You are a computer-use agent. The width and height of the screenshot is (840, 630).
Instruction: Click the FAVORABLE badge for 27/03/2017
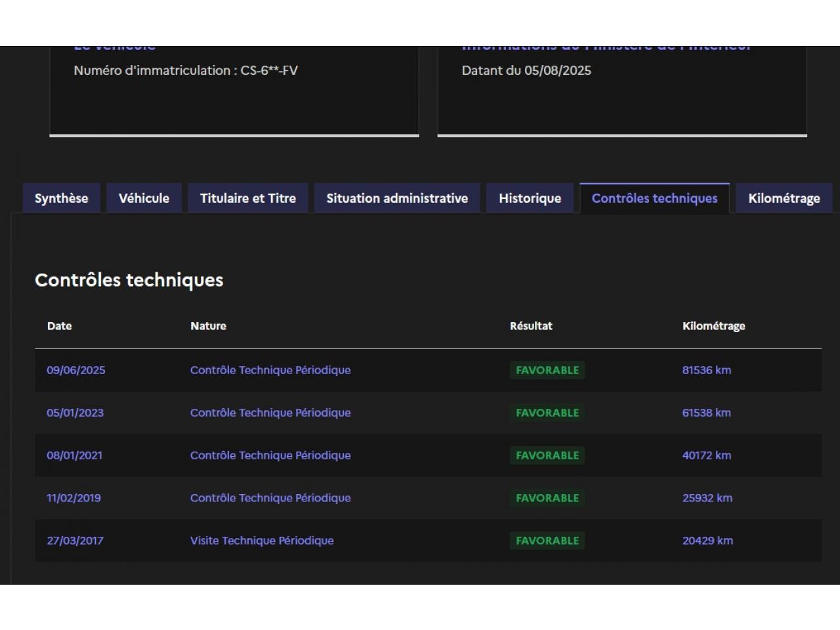[x=547, y=541]
